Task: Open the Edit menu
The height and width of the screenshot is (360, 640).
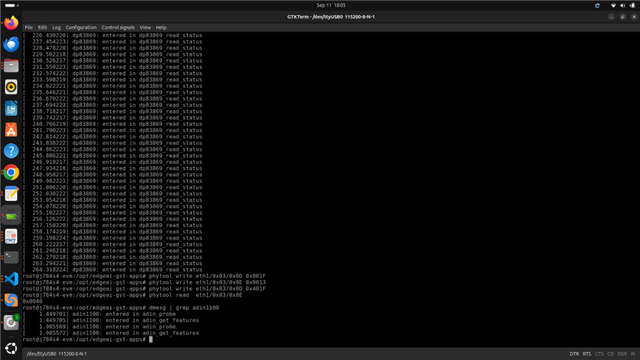Action: 42,27
